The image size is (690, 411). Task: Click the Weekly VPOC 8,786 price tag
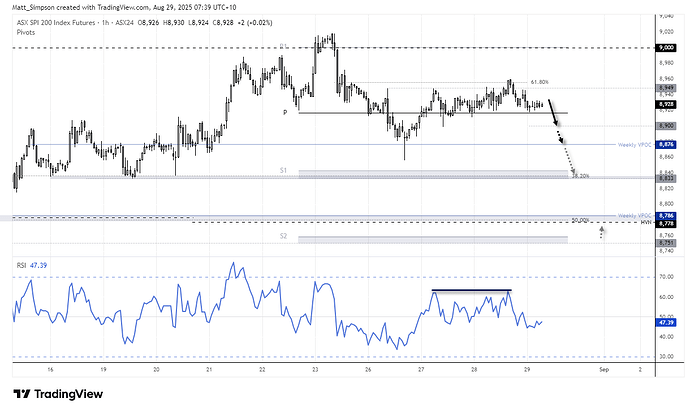[x=666, y=216]
